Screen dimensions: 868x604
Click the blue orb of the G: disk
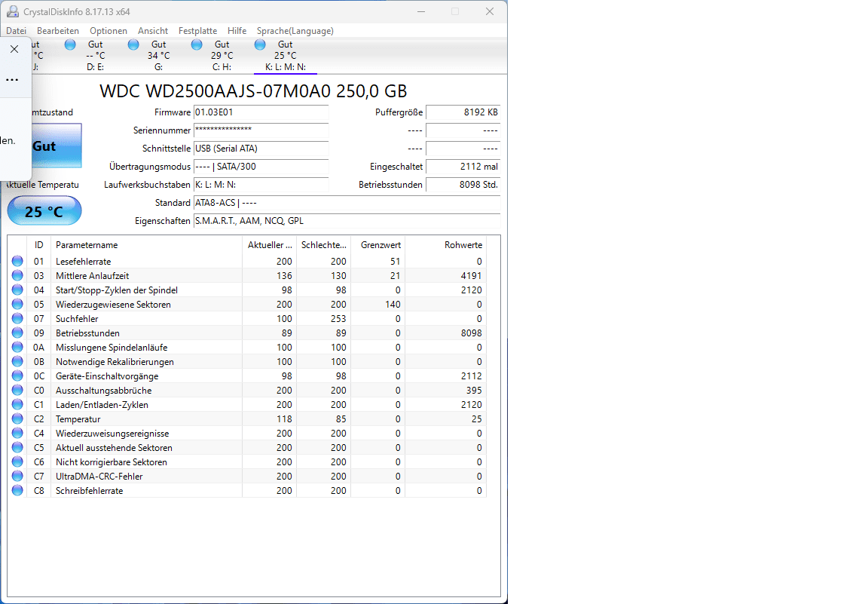[133, 45]
